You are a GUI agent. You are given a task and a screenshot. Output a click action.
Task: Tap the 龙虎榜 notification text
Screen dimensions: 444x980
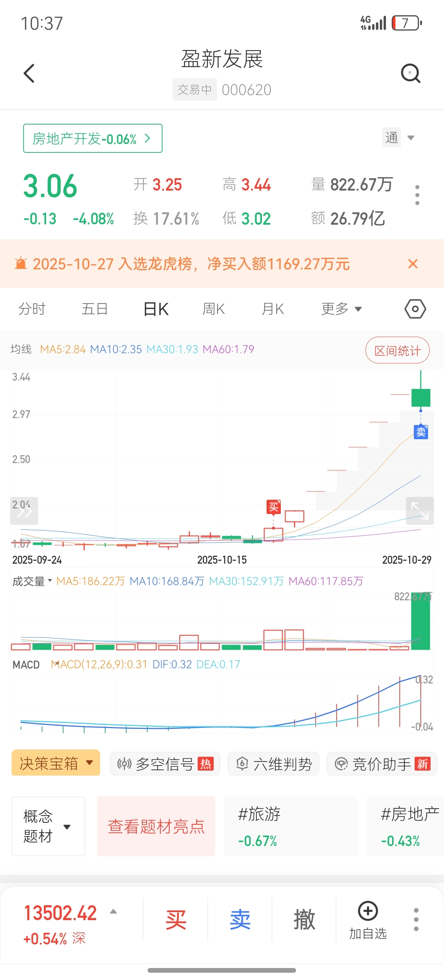coord(191,264)
